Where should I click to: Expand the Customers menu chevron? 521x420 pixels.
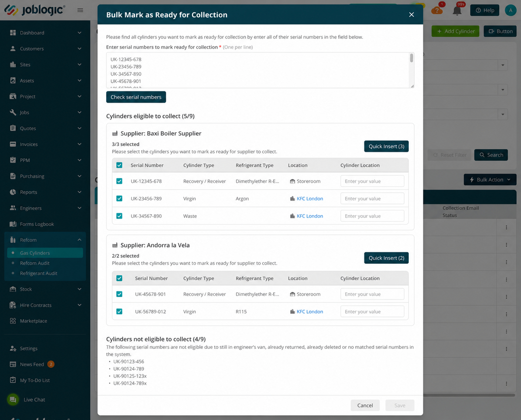(x=79, y=49)
